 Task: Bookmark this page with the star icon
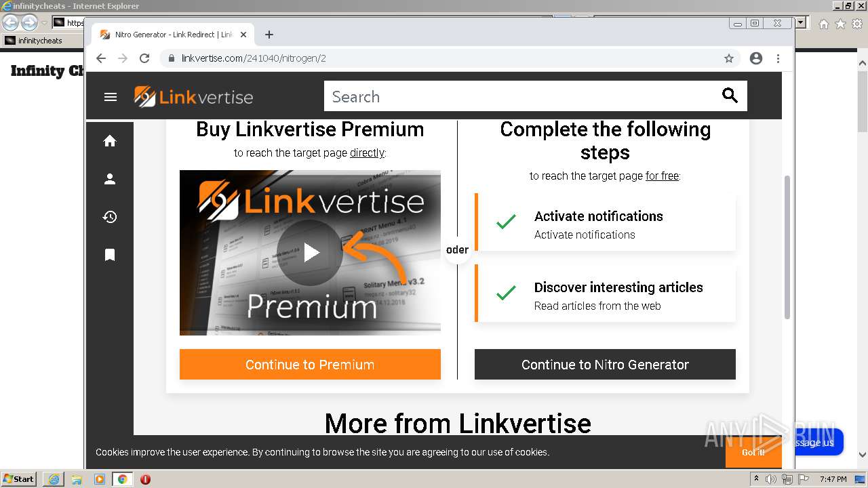pos(729,58)
